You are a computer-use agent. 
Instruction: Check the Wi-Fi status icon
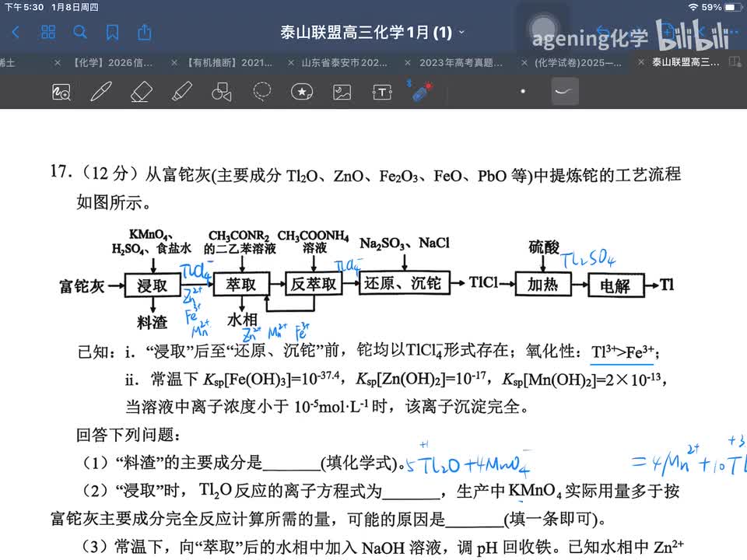693,7
